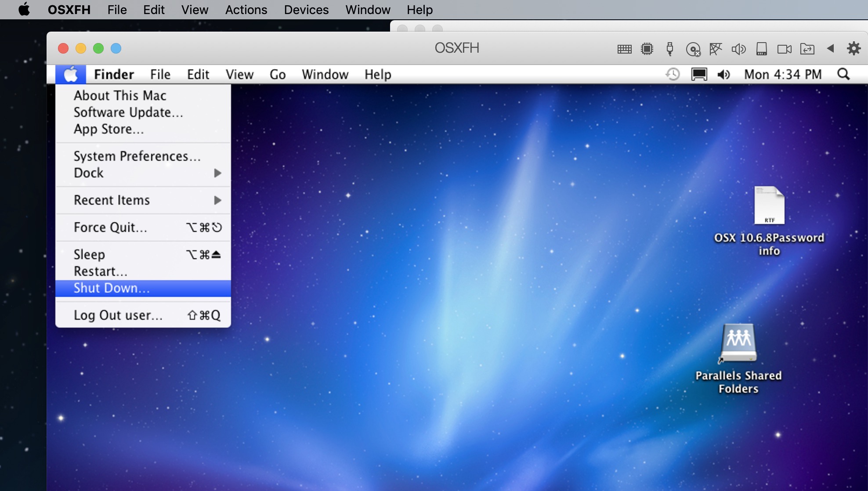Open the guest File menu
Viewport: 868px width, 491px height.
160,75
